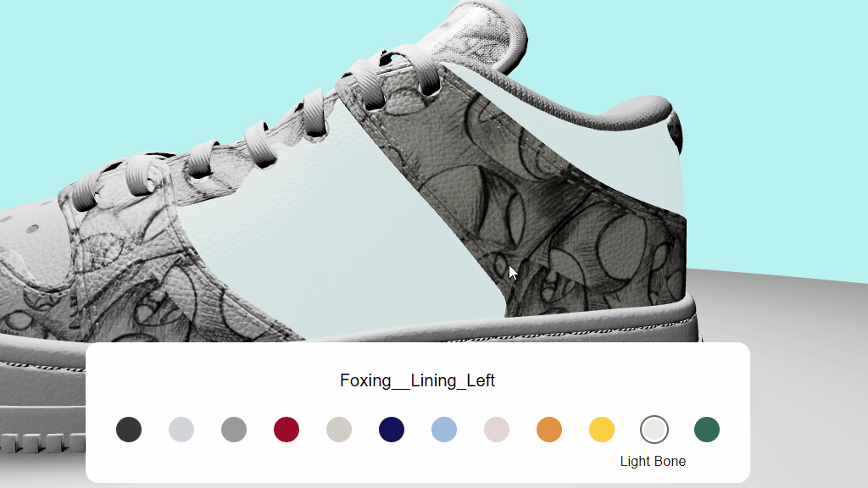This screenshot has width=868, height=488.
Task: Pick the medium gray swatch
Action: [x=234, y=430]
